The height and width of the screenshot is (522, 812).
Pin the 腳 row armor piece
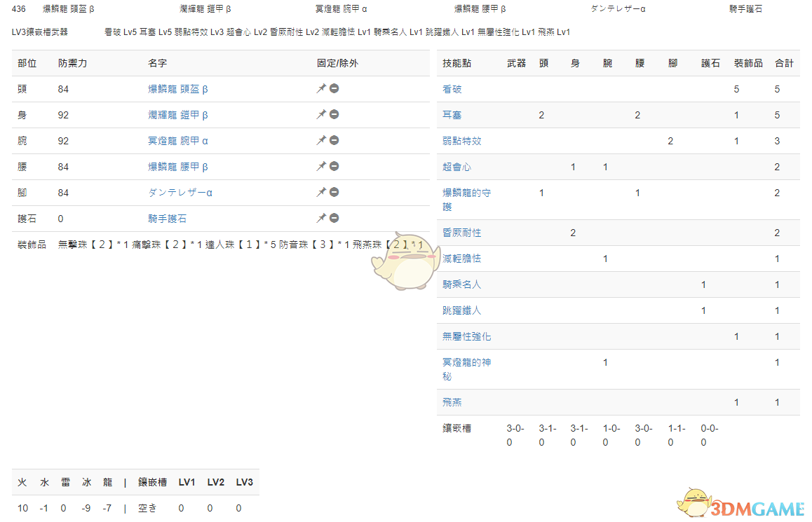point(321,192)
